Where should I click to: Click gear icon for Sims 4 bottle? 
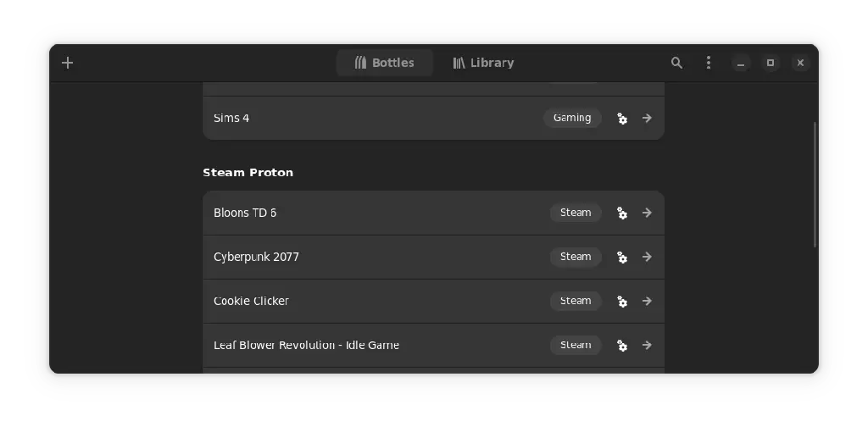[622, 119]
